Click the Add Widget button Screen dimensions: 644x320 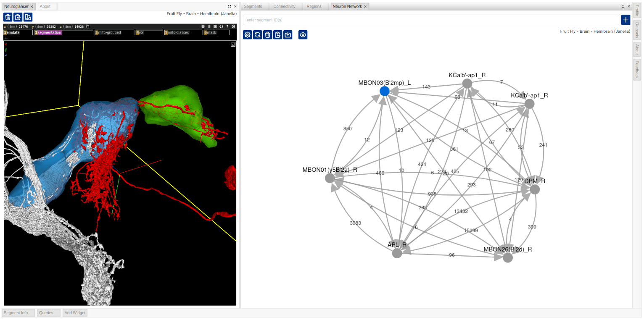point(74,312)
